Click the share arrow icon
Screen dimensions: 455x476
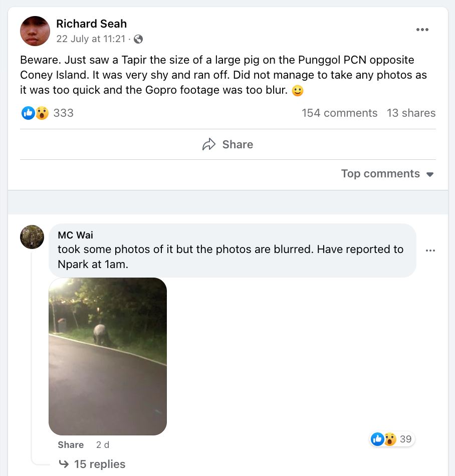[208, 145]
